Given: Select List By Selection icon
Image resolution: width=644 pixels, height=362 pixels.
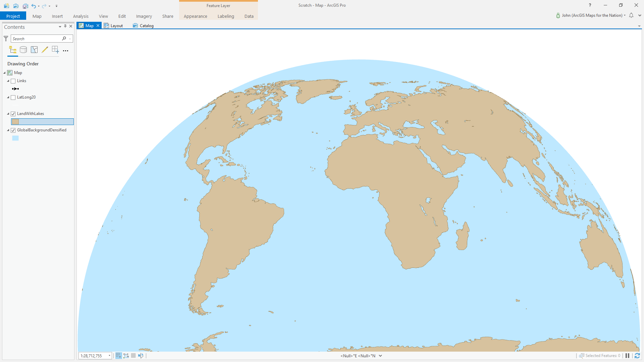Looking at the screenshot, I should [34, 50].
